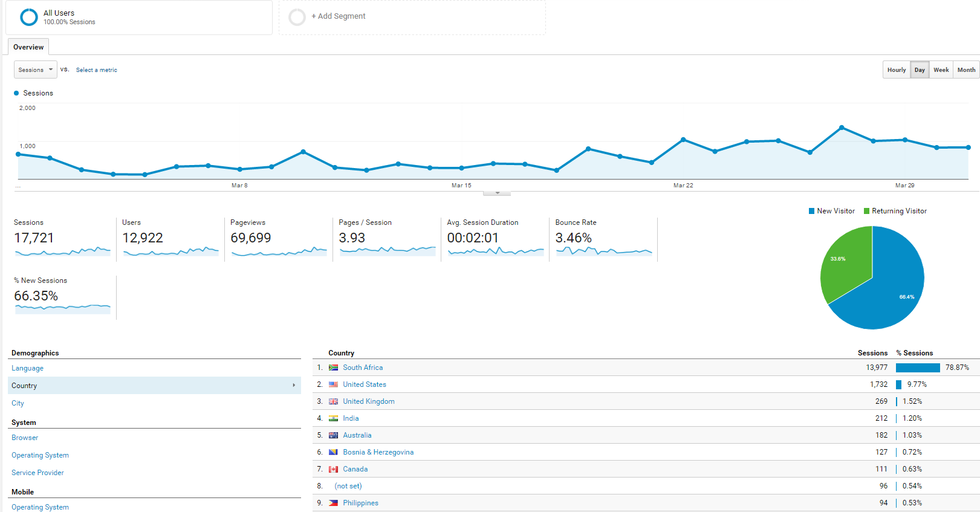Click the United Kingdom flag icon
The image size is (980, 512).
point(333,401)
